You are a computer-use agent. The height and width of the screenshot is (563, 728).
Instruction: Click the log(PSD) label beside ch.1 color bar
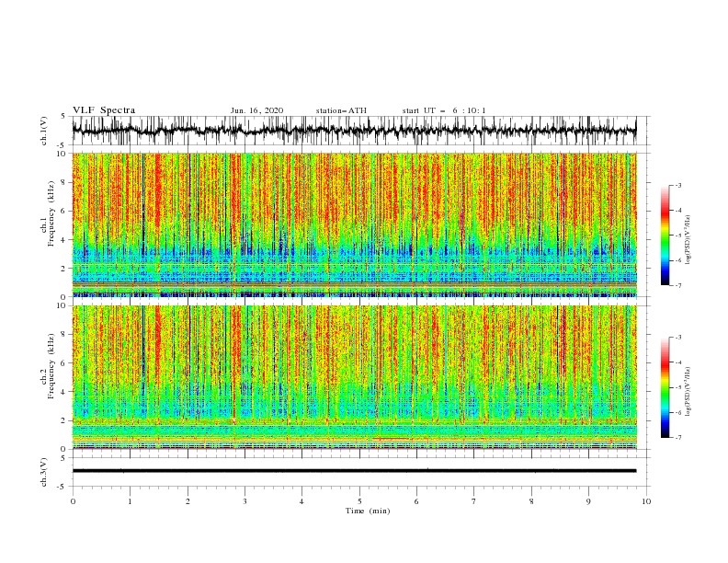coord(688,240)
